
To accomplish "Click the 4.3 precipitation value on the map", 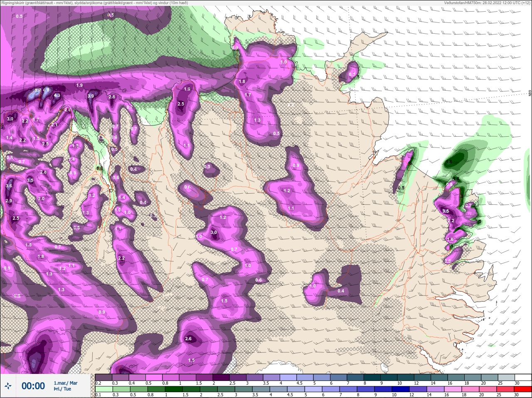I will click(x=57, y=95).
